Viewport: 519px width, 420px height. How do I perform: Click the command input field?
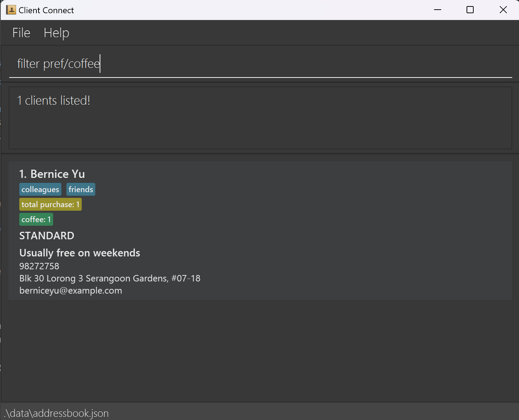pos(261,64)
